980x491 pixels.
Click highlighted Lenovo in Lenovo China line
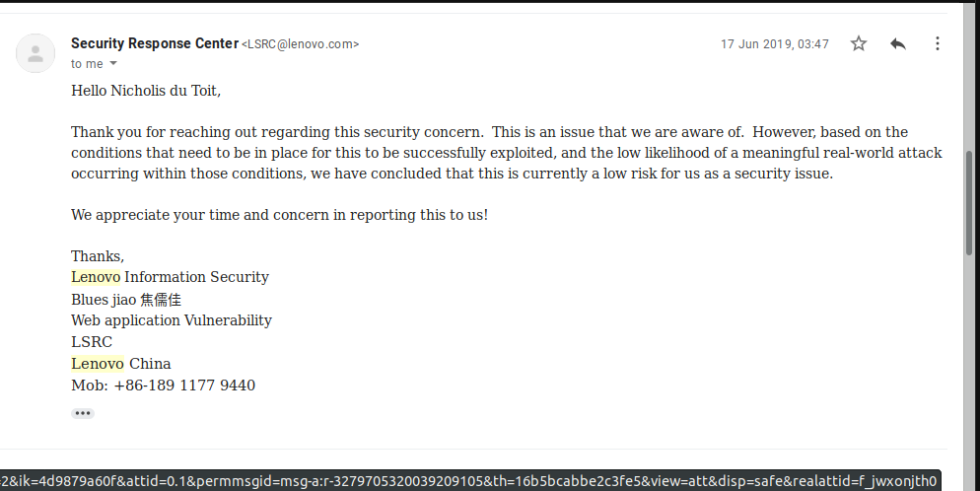(98, 364)
